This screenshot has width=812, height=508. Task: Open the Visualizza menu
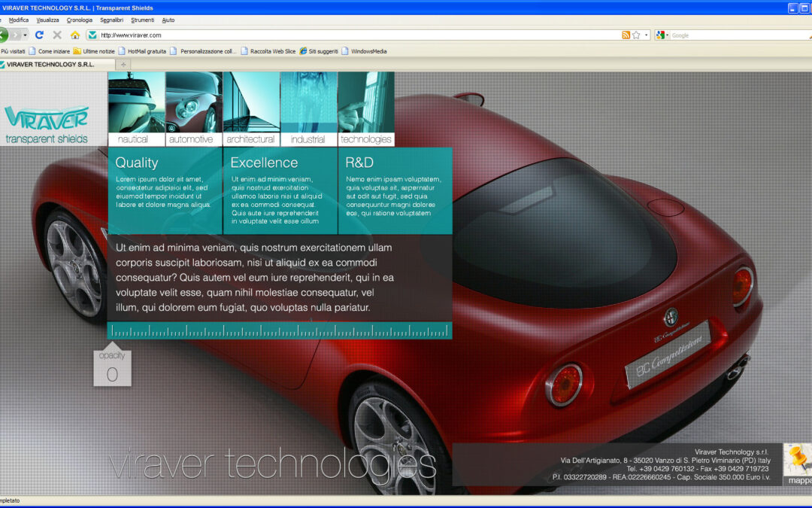(x=47, y=20)
